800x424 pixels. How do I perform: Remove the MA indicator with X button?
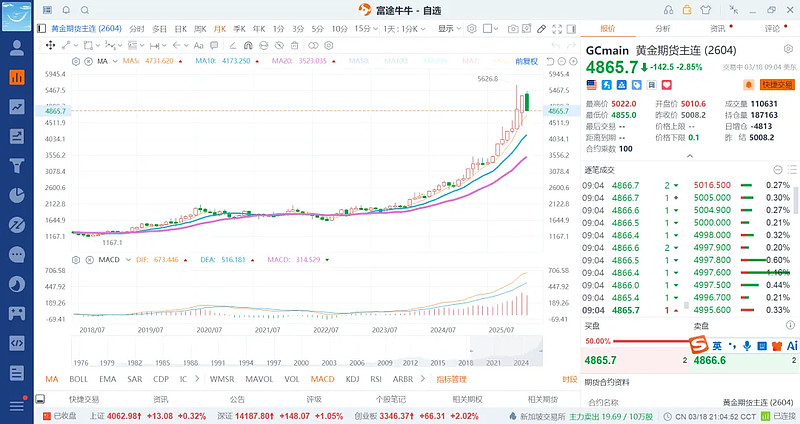point(88,61)
